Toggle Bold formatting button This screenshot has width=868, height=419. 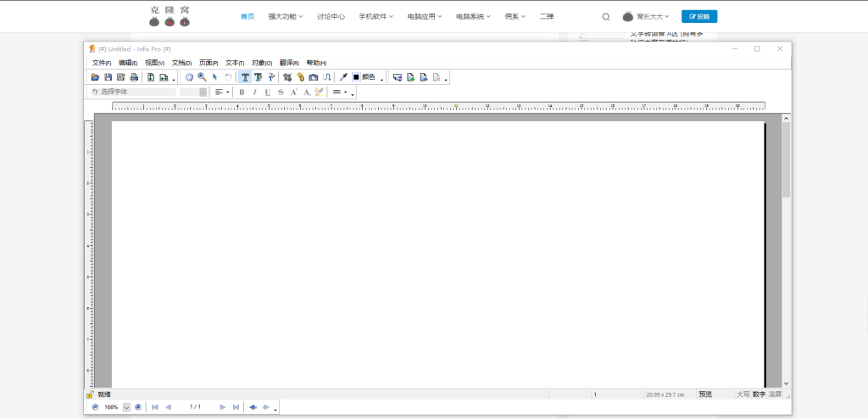[242, 92]
